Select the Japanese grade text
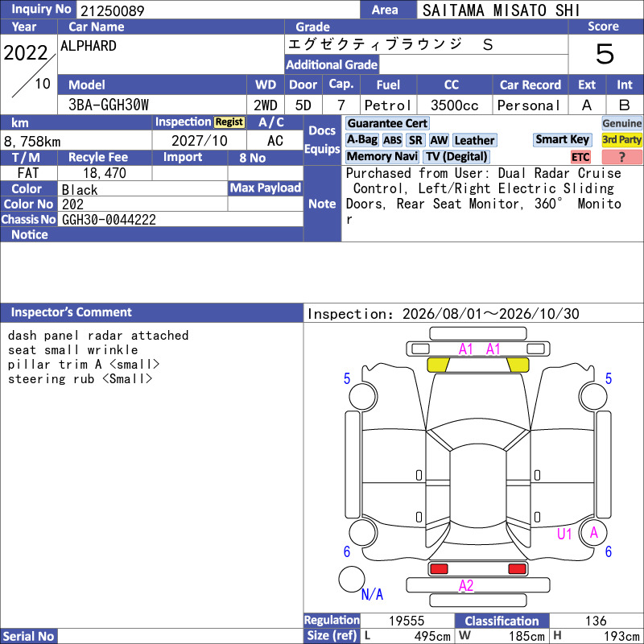The width and height of the screenshot is (644, 644). [x=390, y=44]
